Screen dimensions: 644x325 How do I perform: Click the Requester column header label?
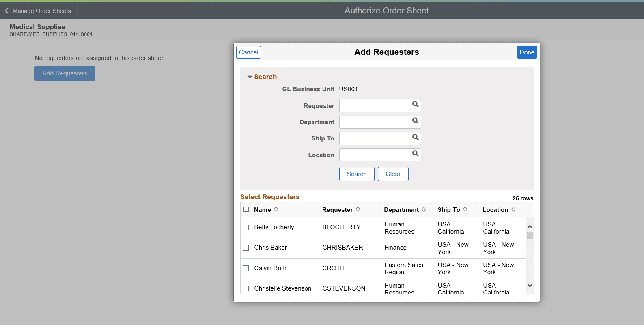(x=337, y=210)
